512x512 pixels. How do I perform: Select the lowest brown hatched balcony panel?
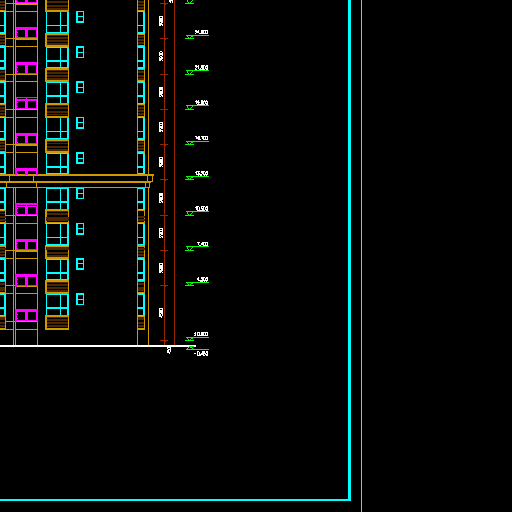[x=57, y=322]
